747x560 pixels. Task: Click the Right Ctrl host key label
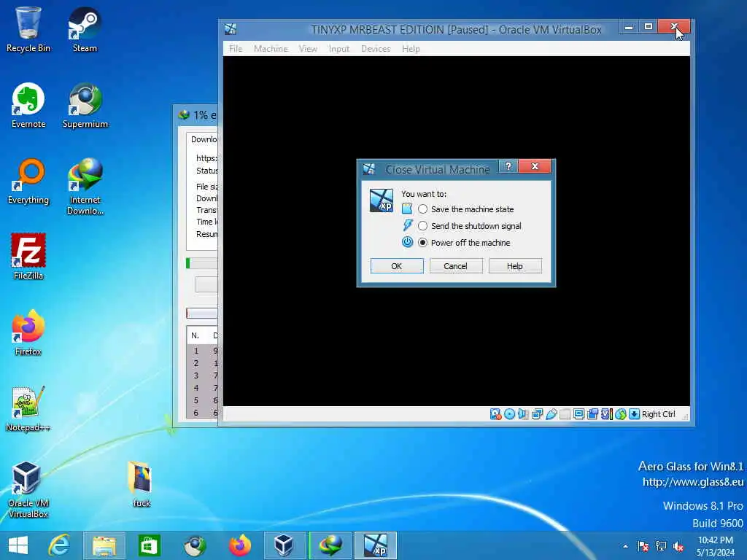pos(659,414)
